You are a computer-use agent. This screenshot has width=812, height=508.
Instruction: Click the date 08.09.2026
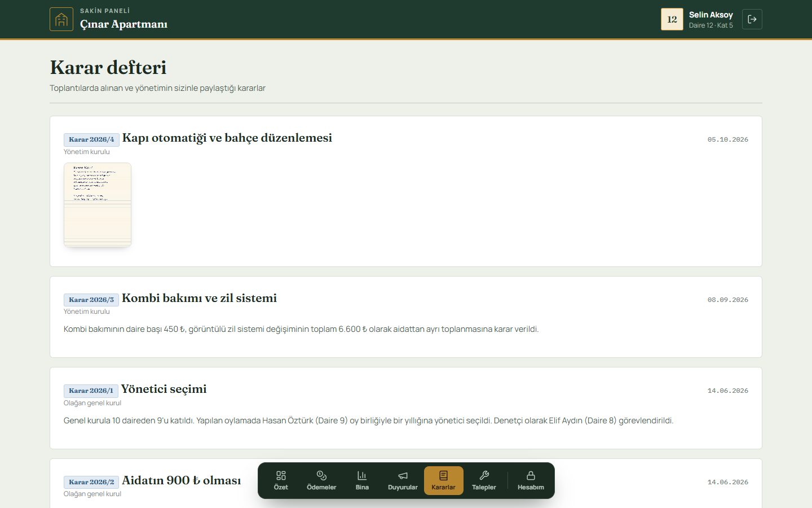tap(728, 300)
